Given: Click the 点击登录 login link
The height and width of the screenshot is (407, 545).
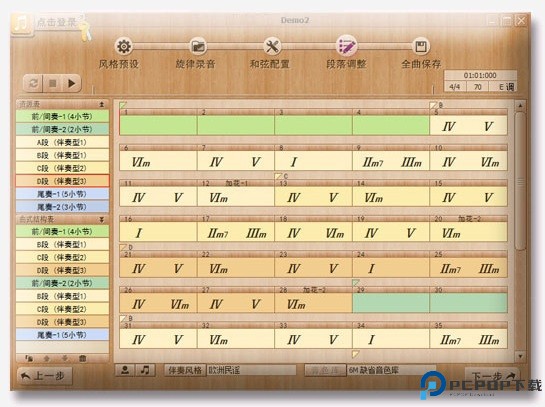Looking at the screenshot, I should [x=57, y=22].
